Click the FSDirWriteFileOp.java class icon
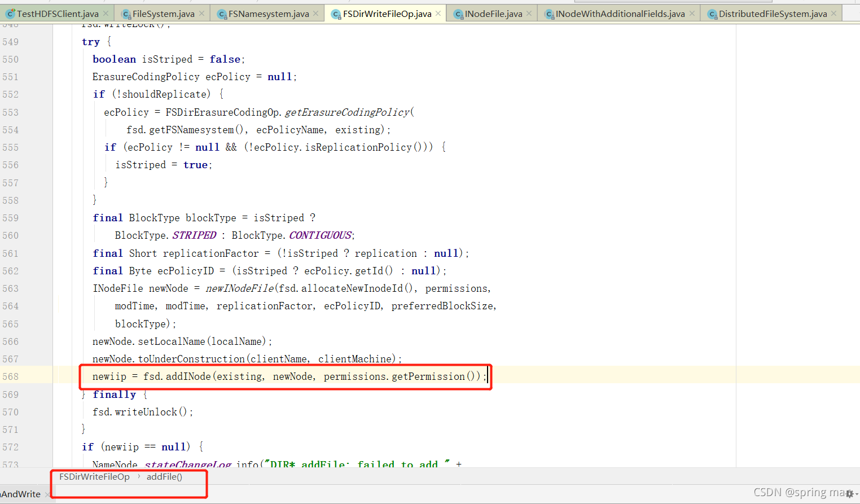Screen dimensions: 860x504 pos(336,14)
